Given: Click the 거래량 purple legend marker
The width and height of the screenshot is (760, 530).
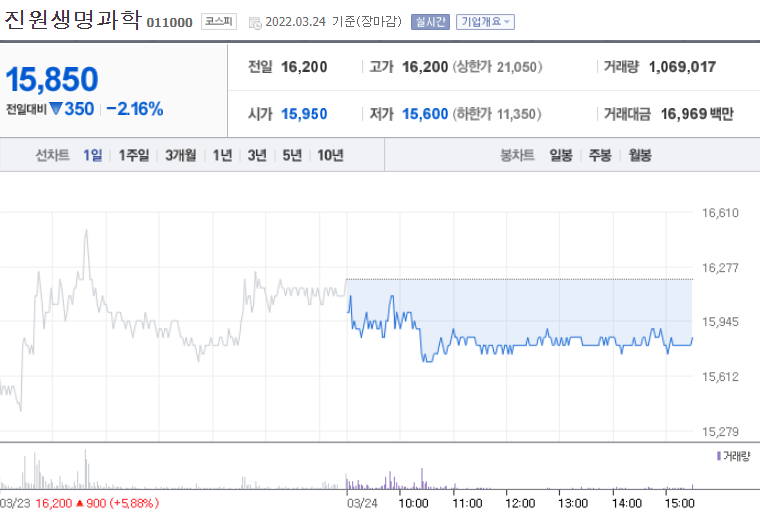Looking at the screenshot, I should [718, 456].
